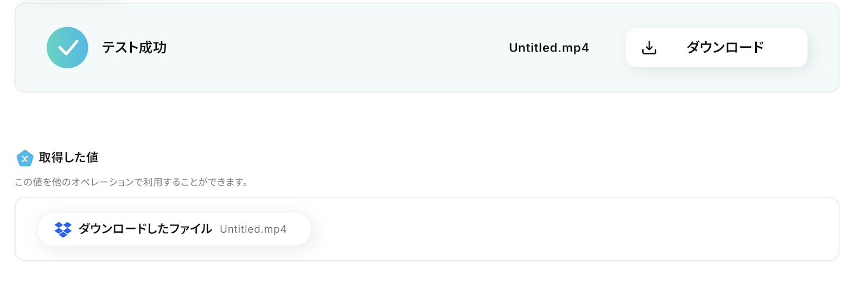This screenshot has height=282, width=868.
Task: Click blank middle area of test success banner
Action: tap(336, 48)
